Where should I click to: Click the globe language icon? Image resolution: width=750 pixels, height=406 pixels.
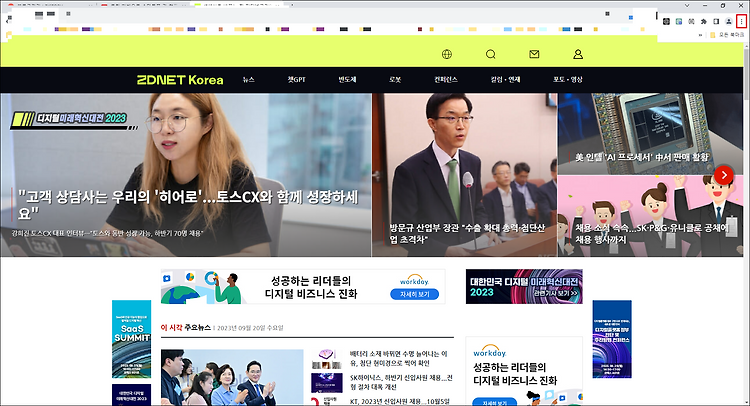pos(447,54)
